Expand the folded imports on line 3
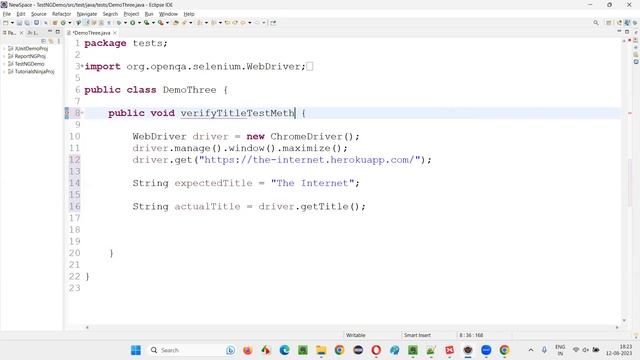 82,66
